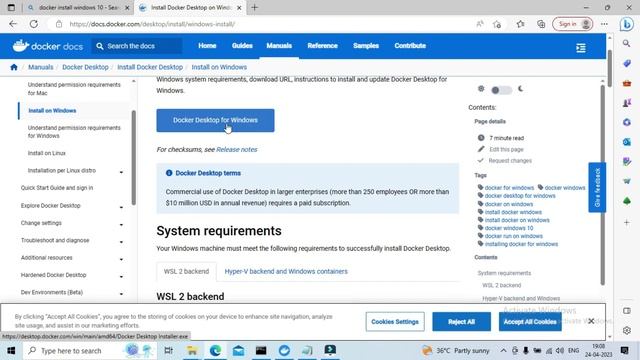
Task: Click Reject All cookies button
Action: coord(461,322)
